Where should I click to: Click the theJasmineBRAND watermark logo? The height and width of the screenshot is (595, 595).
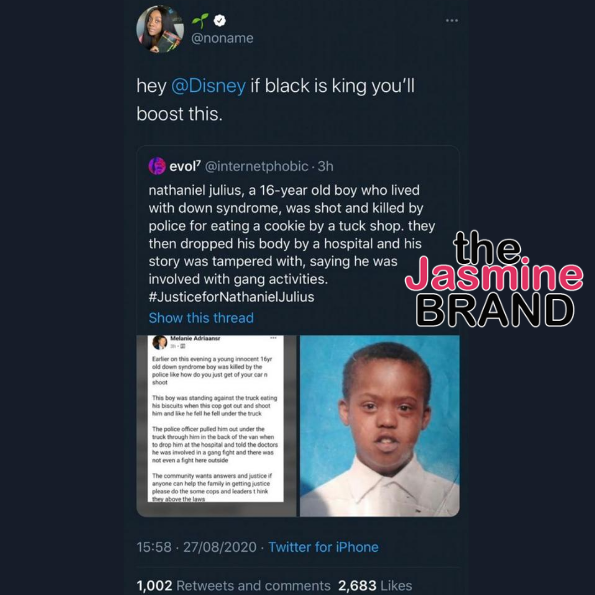pyautogui.click(x=494, y=279)
